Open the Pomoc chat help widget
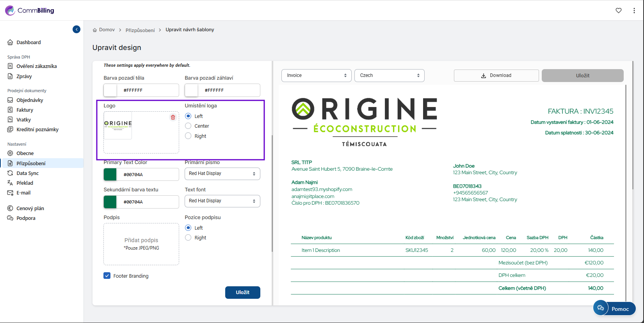 point(614,309)
